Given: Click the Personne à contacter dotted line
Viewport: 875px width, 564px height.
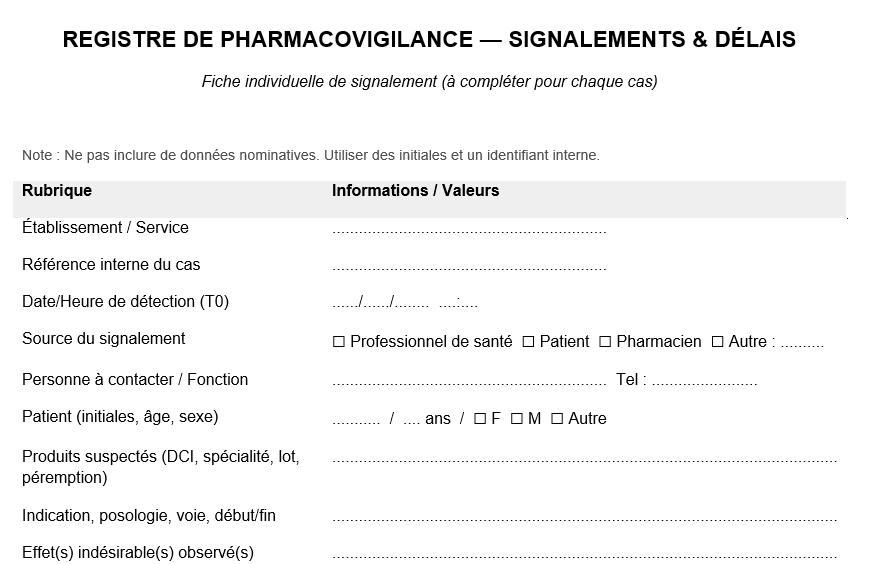Looking at the screenshot, I should point(469,383).
